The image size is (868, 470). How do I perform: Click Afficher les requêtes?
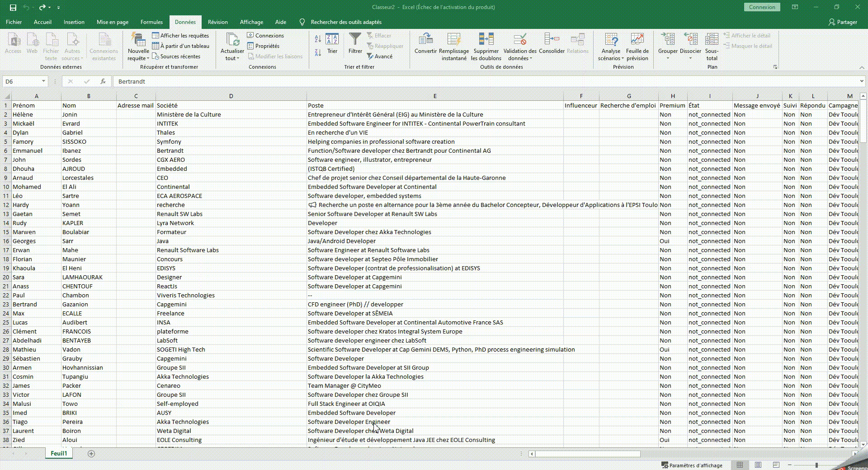[180, 35]
